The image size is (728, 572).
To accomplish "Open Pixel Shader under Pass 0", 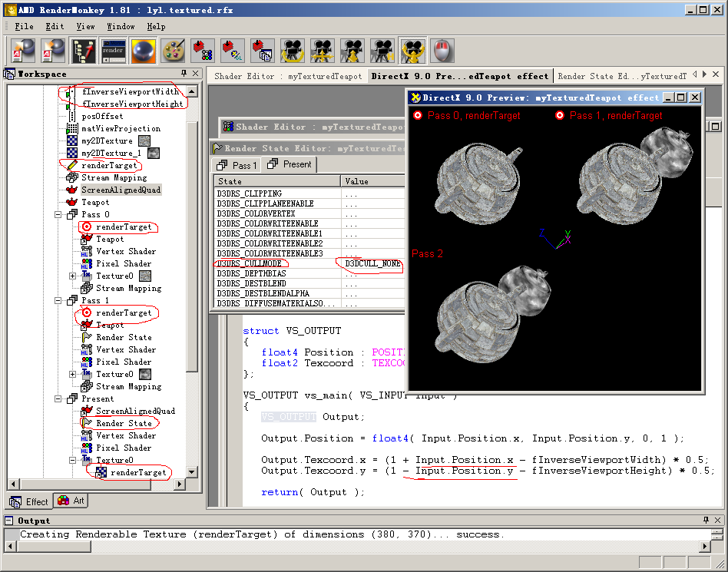I will (124, 263).
